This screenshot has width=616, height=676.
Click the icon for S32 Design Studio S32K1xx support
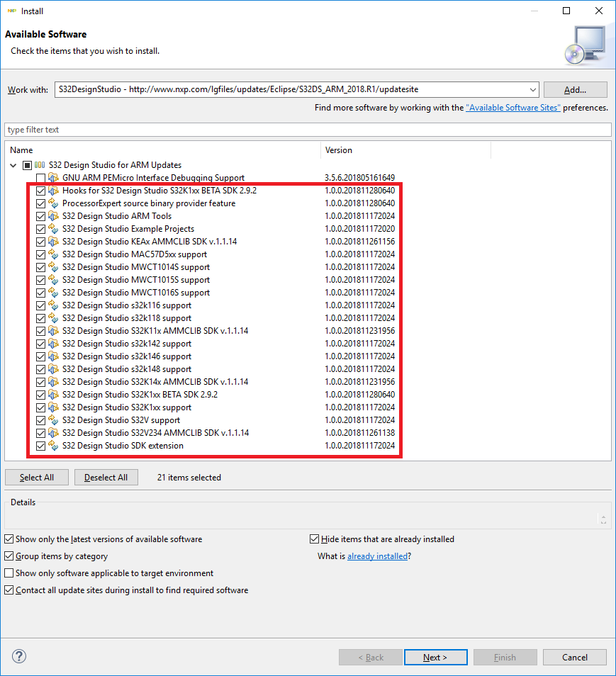53,407
